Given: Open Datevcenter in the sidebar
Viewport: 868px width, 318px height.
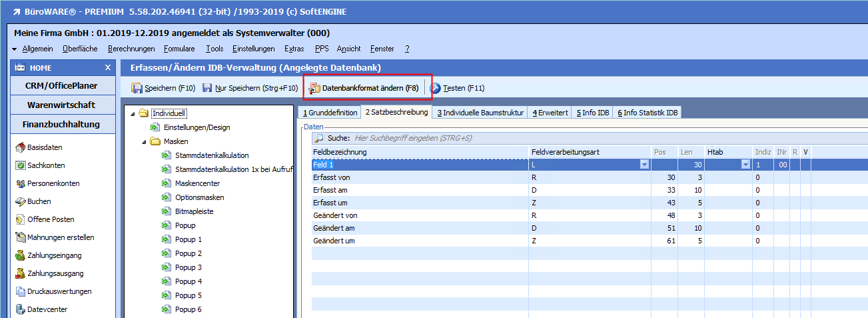Looking at the screenshot, I should (x=47, y=309).
